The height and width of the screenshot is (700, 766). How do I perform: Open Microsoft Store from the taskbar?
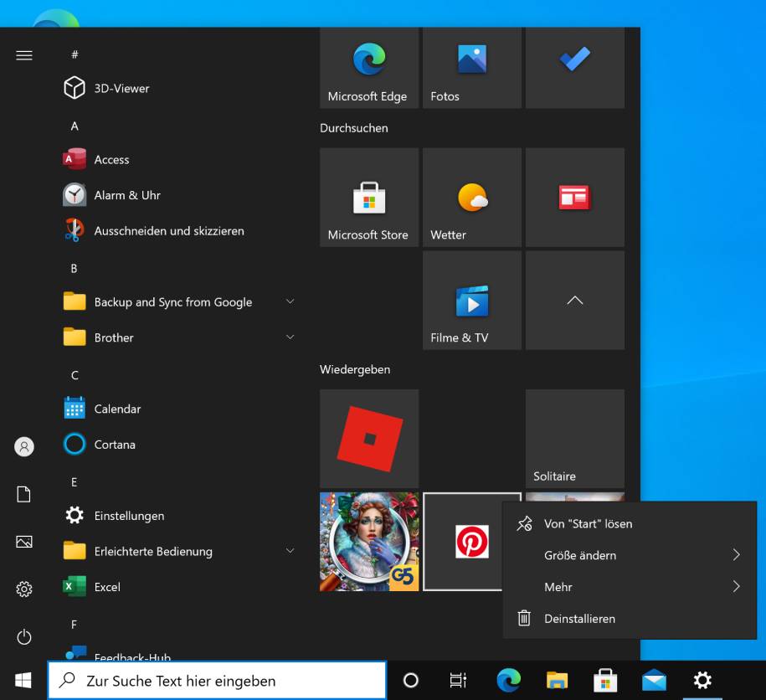(x=605, y=681)
